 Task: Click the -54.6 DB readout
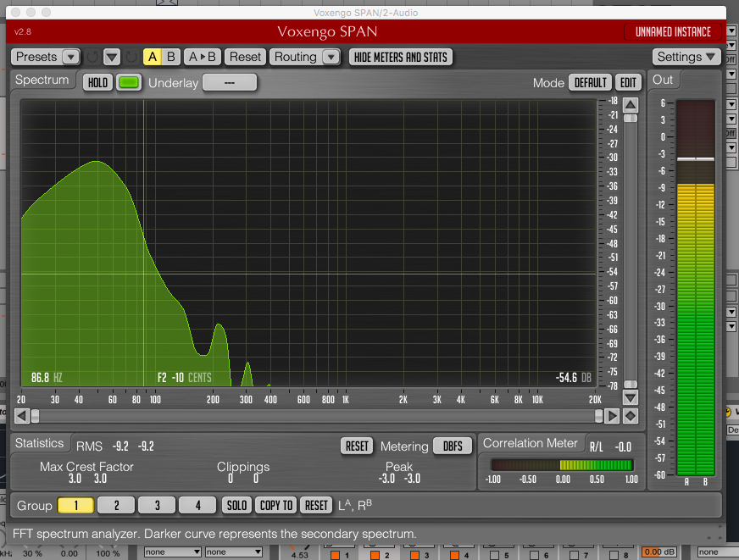573,378
